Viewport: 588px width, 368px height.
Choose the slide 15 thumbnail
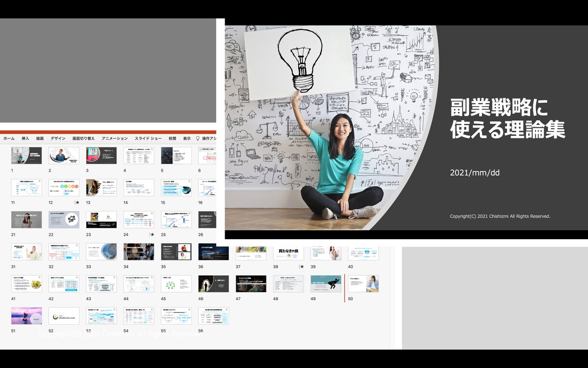point(176,188)
